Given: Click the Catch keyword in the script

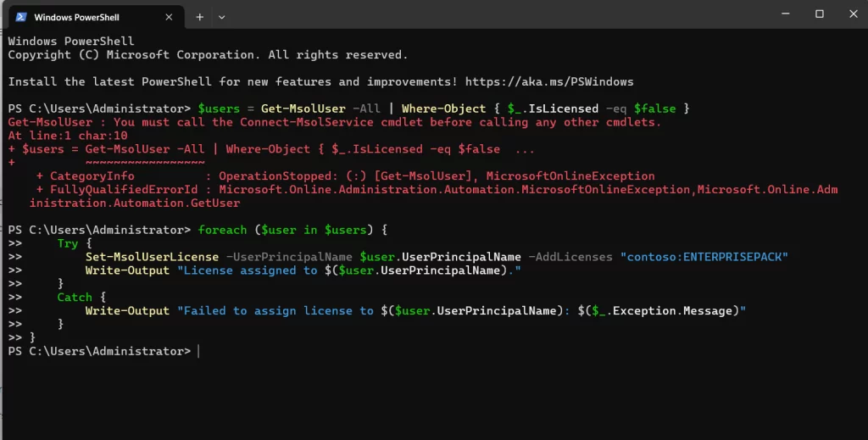Looking at the screenshot, I should [x=75, y=298].
